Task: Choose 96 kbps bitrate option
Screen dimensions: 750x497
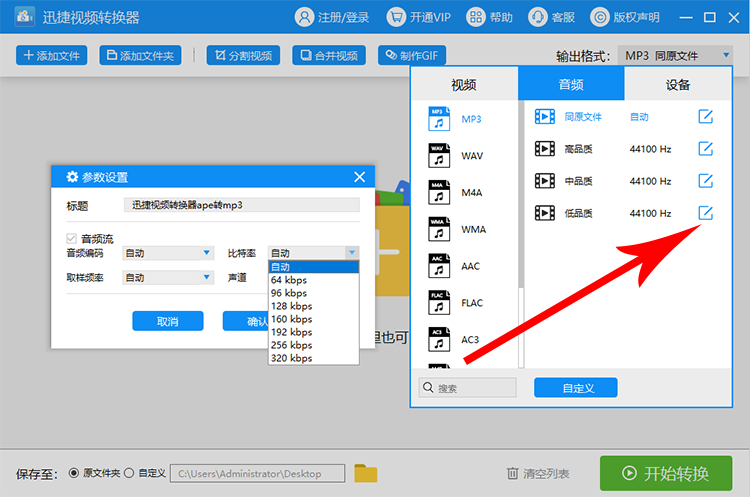Action: click(x=313, y=293)
